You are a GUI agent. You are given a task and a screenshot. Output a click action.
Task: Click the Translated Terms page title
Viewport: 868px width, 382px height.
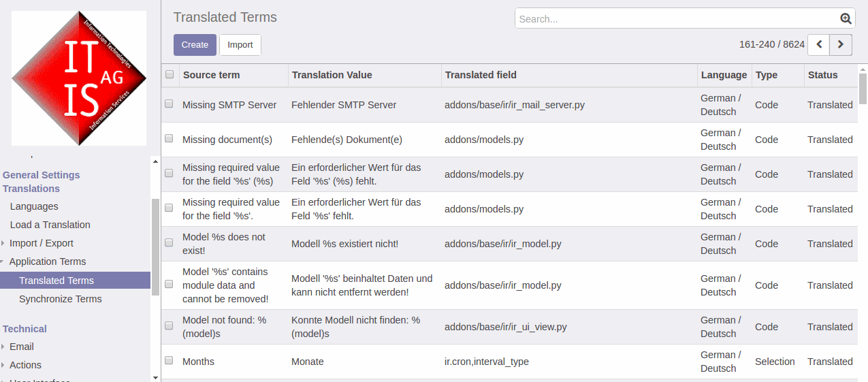tap(225, 18)
